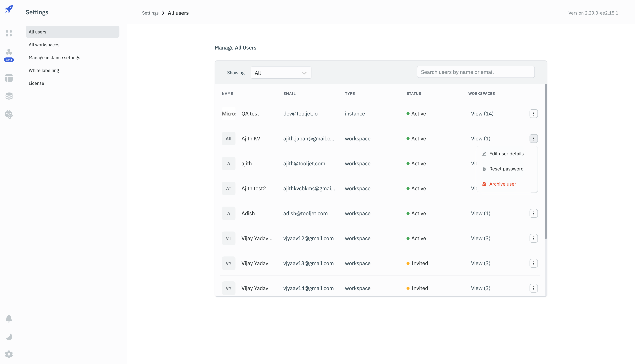
Task: Click the ToolJet rocket logo
Action: [x=9, y=9]
